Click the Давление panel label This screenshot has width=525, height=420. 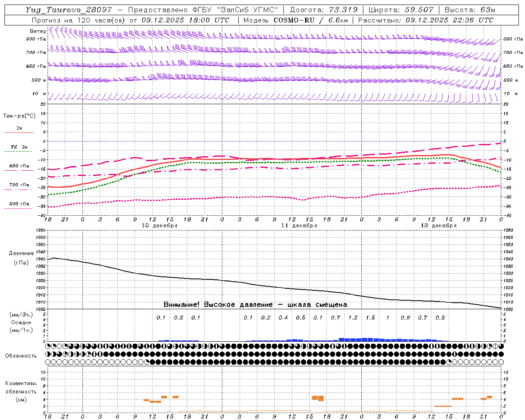coord(21,253)
